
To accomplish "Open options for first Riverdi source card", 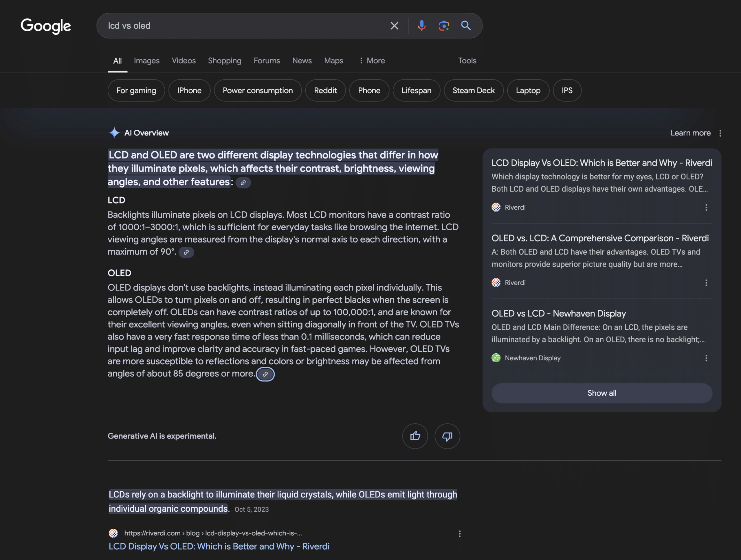I will pos(707,208).
